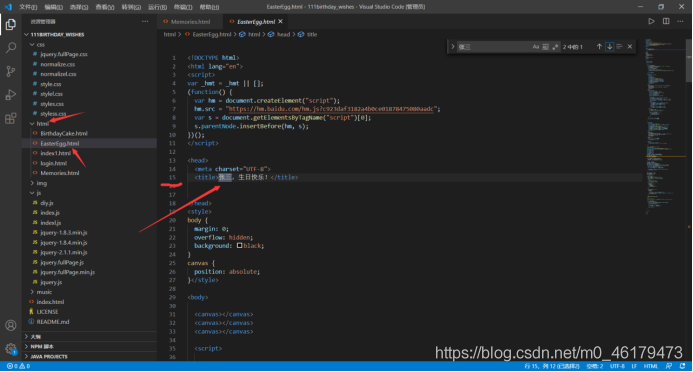693x372 pixels.
Task: Click 'title' in the breadcrumb
Action: 312,34
